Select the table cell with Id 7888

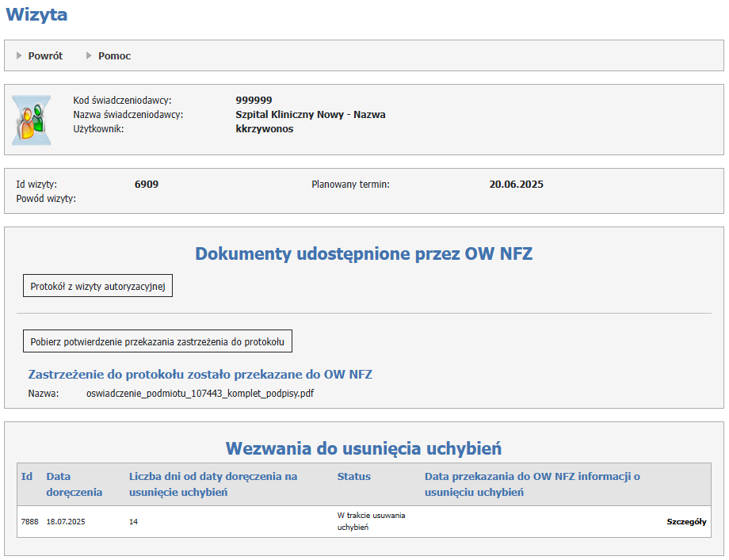(29, 522)
